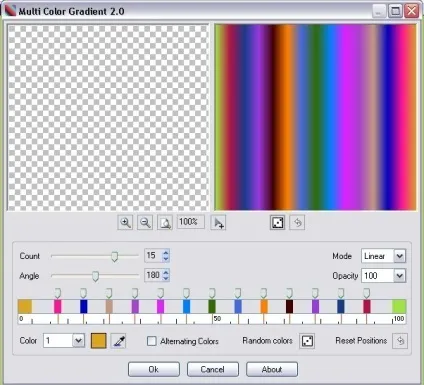Click the position marker above the tan stop
This screenshot has width=424, height=385.
(109, 293)
